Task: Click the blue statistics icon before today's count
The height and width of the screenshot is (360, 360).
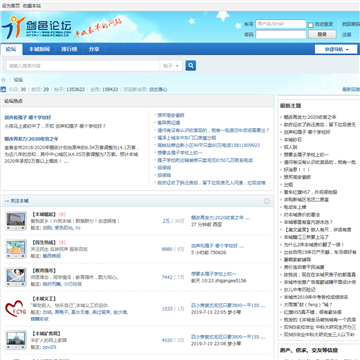Action: (x=3, y=89)
